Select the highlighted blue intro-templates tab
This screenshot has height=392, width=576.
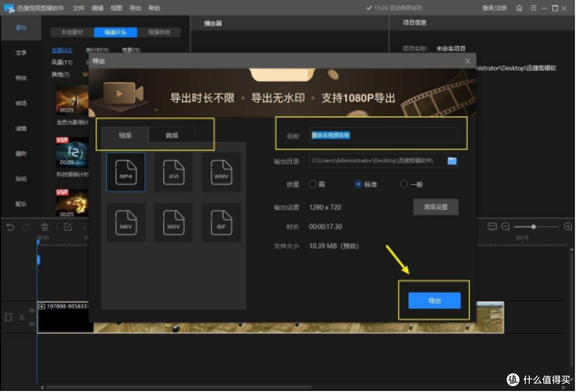[115, 33]
